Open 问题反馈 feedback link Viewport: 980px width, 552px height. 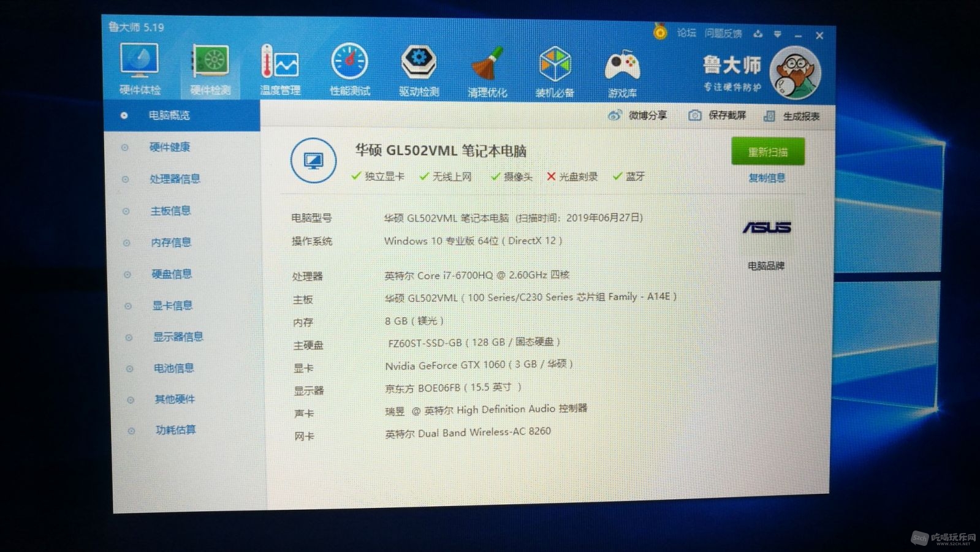723,33
